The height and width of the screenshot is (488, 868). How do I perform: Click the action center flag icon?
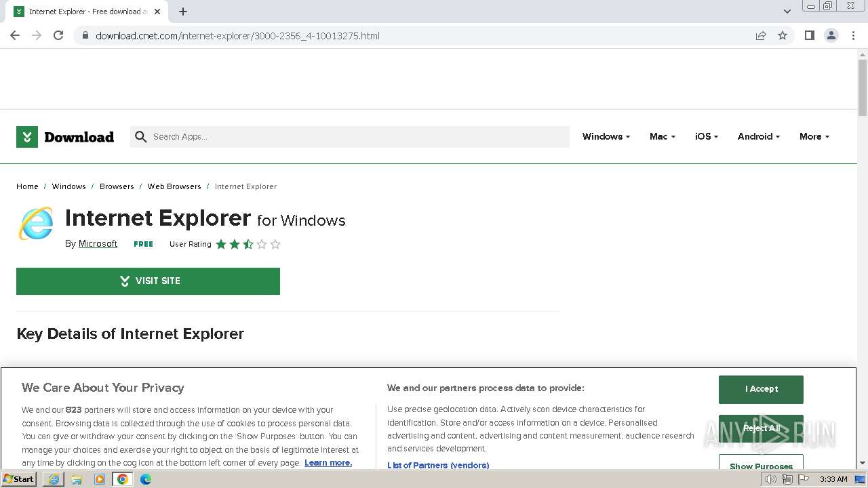pos(804,479)
